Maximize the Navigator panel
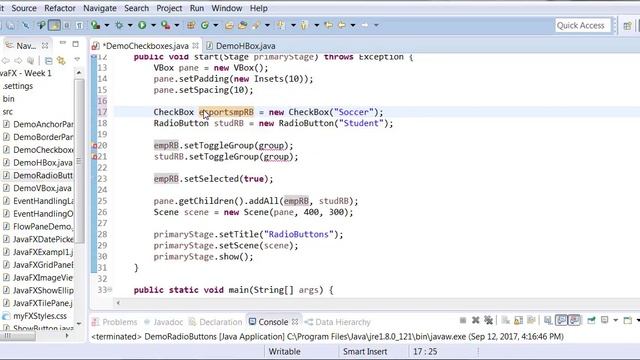Viewport: 640px width, 360px height. 76,44
